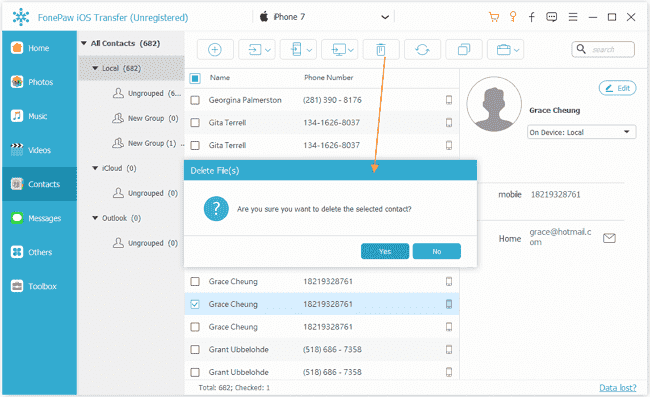Image resolution: width=650 pixels, height=397 pixels.
Task: Collapse the Local (682) group
Action: (x=95, y=68)
